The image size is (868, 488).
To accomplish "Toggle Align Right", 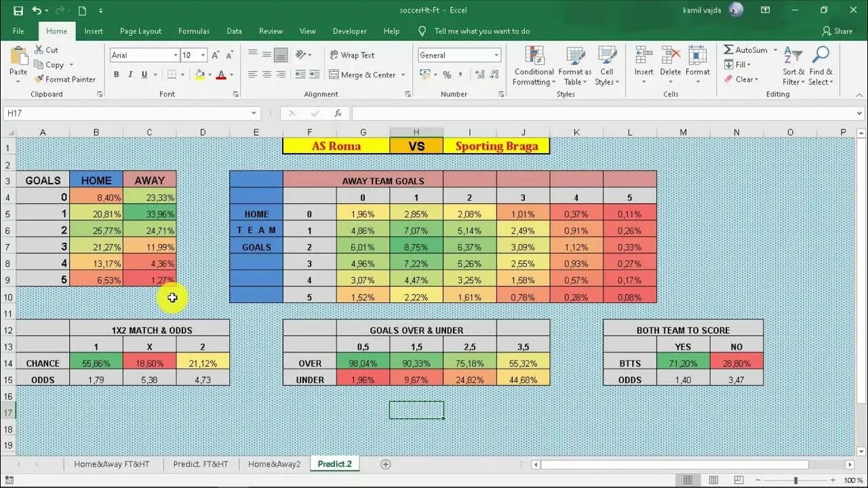I will pos(281,75).
